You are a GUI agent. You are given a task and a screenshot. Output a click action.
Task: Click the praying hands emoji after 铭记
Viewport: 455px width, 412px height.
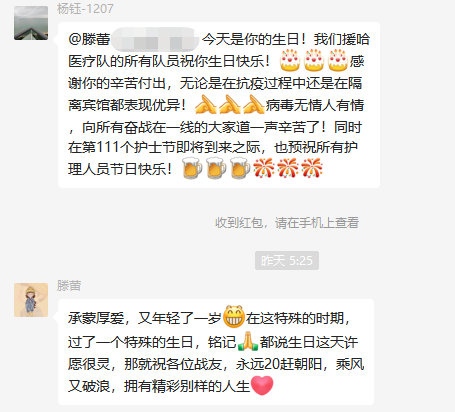click(x=248, y=341)
